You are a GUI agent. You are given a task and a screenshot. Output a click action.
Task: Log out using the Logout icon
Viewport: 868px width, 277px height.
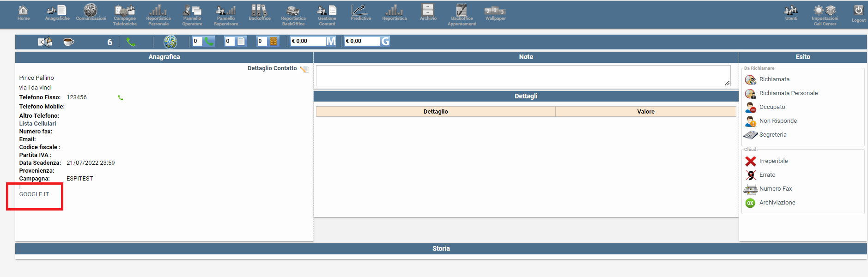click(x=858, y=13)
